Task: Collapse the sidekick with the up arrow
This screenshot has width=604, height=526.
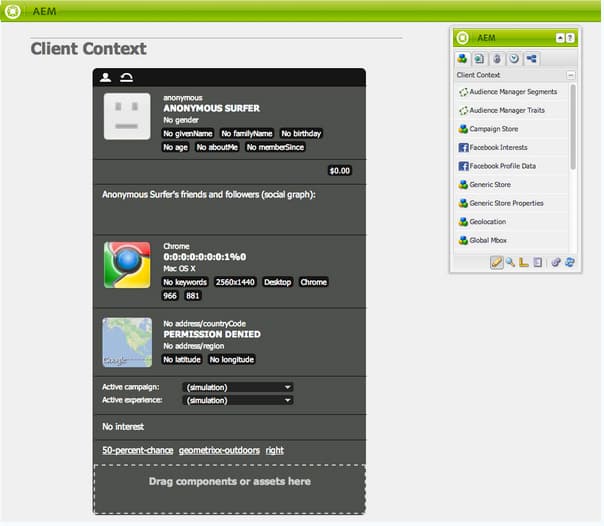Action: (x=560, y=38)
